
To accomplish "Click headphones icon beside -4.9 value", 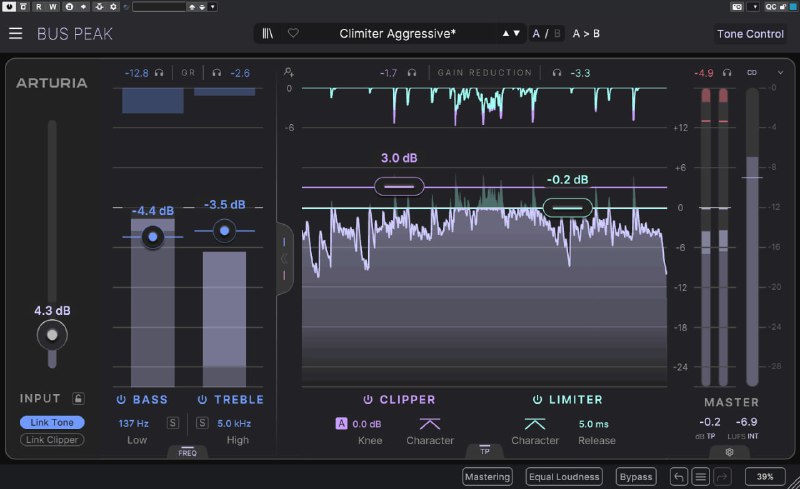I will [x=727, y=73].
